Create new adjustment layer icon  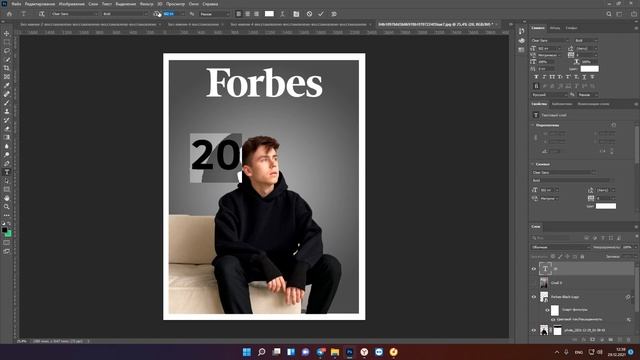pyautogui.click(x=602, y=340)
